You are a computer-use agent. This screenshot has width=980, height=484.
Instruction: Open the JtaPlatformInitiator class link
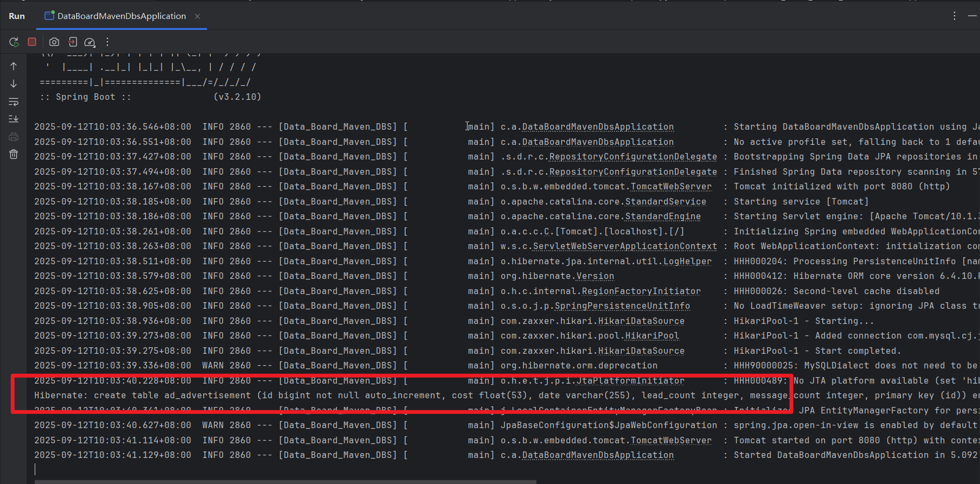[x=630, y=380]
